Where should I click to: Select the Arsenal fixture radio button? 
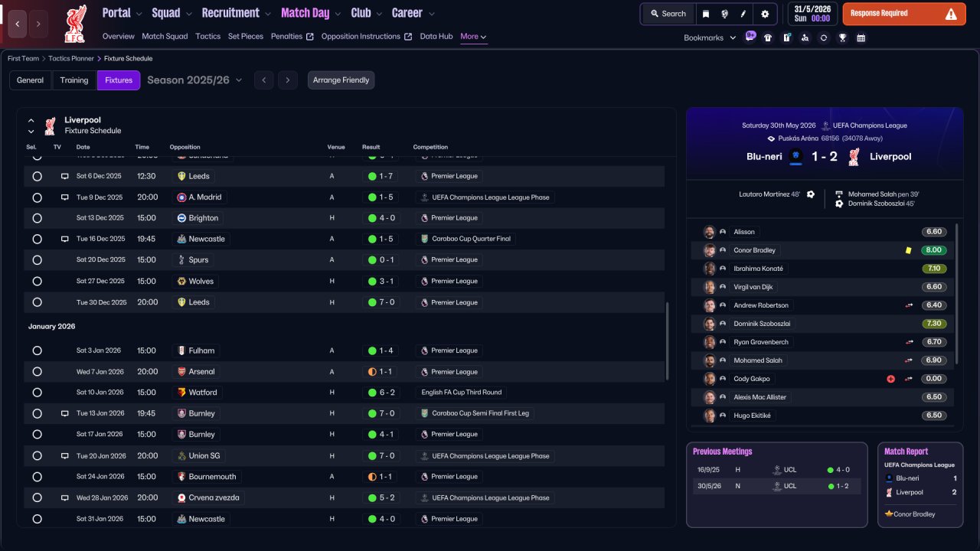[37, 372]
